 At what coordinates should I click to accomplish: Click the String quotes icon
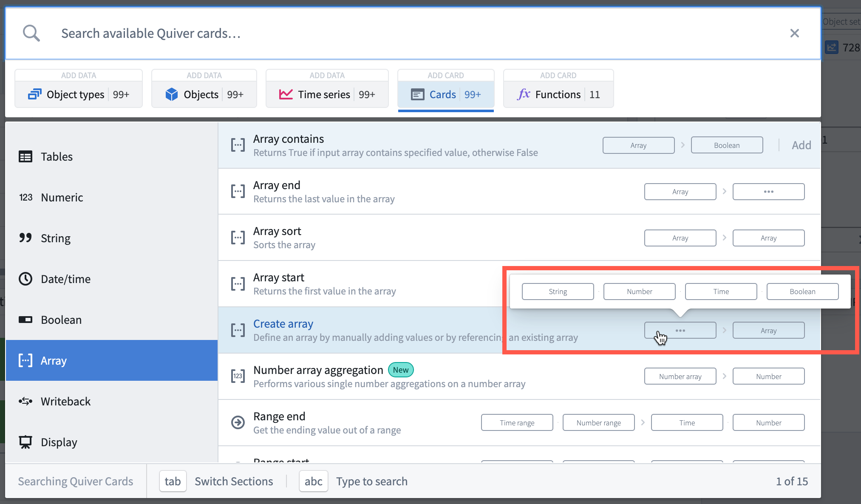pyautogui.click(x=25, y=238)
